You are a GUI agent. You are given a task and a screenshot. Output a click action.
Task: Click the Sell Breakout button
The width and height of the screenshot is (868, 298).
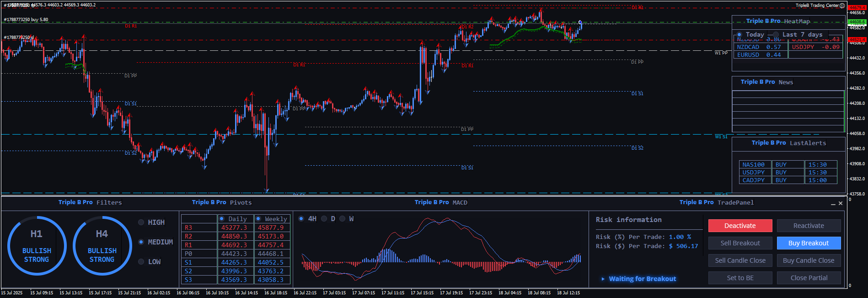[740, 243]
